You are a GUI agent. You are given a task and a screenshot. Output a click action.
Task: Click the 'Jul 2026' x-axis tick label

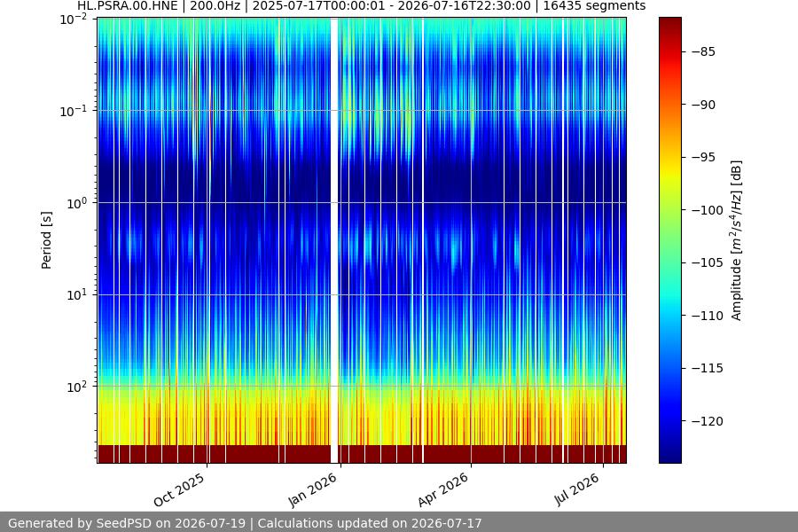(577, 489)
